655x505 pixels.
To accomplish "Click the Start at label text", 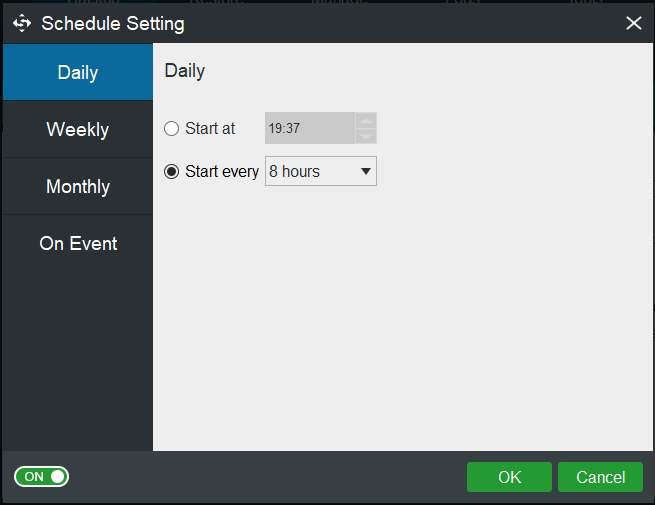I will (210, 129).
